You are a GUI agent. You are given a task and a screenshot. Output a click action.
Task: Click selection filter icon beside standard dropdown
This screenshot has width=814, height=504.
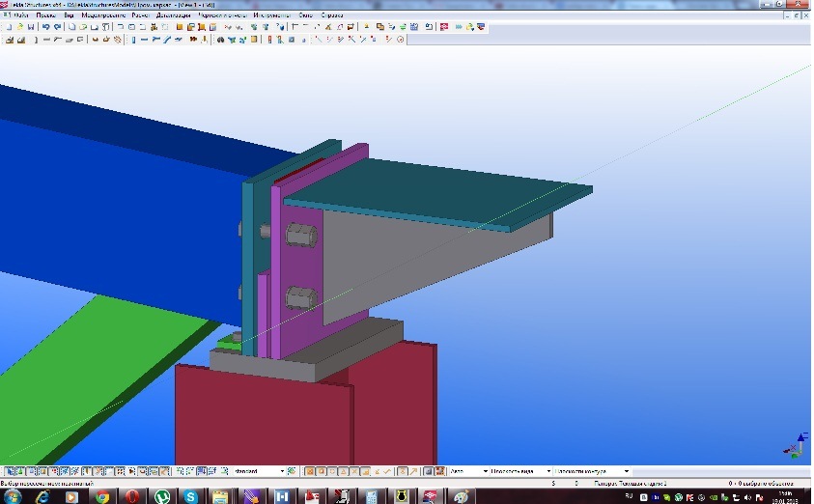coord(294,471)
